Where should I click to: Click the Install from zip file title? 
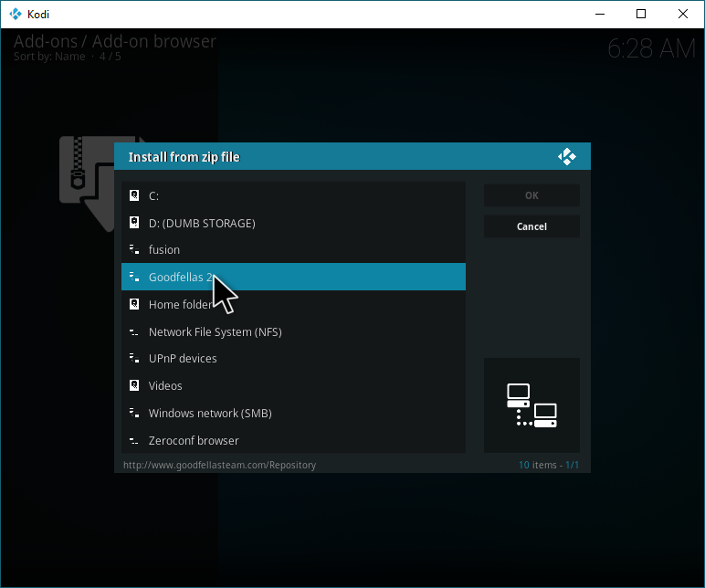(184, 157)
